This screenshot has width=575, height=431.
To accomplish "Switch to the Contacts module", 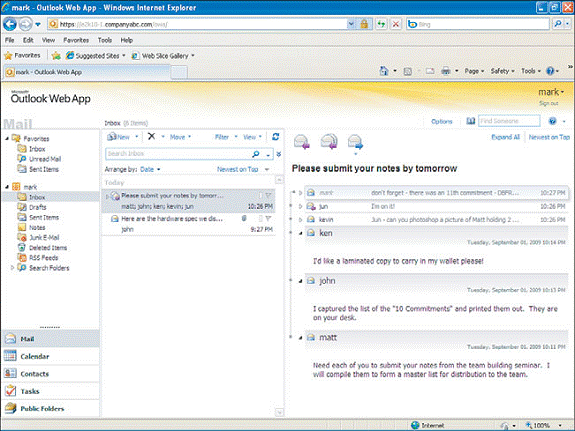I will pyautogui.click(x=51, y=374).
